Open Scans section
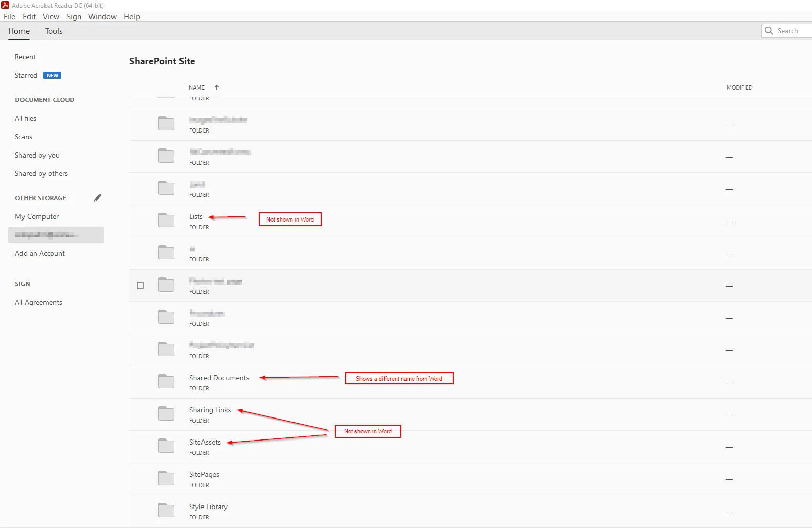Image resolution: width=812 pixels, height=528 pixels. [x=24, y=137]
